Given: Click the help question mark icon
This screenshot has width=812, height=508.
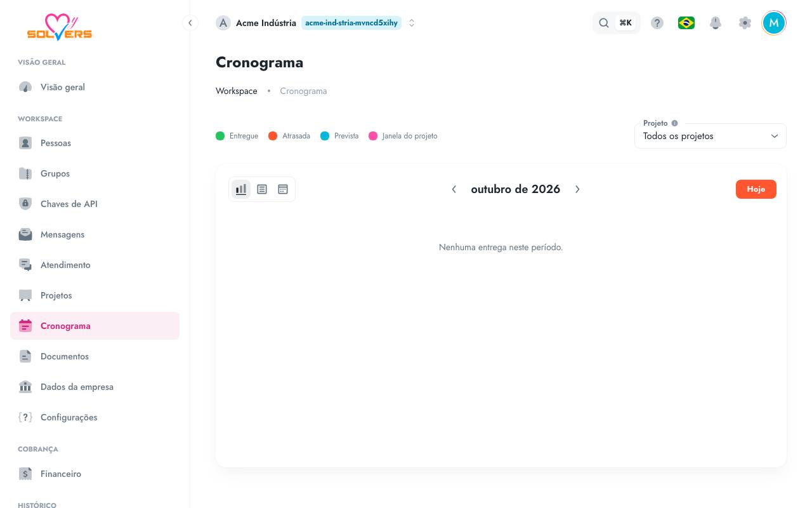Looking at the screenshot, I should point(657,23).
